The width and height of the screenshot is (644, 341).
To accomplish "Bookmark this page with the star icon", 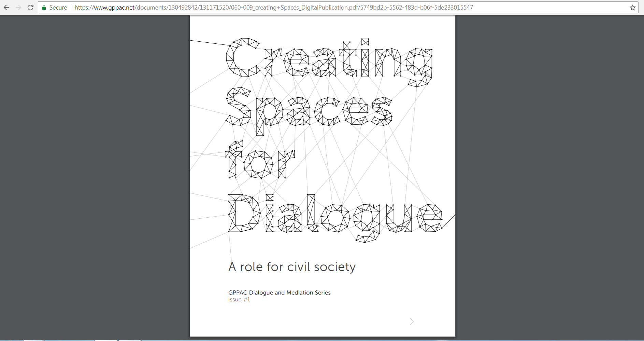I will pos(632,8).
